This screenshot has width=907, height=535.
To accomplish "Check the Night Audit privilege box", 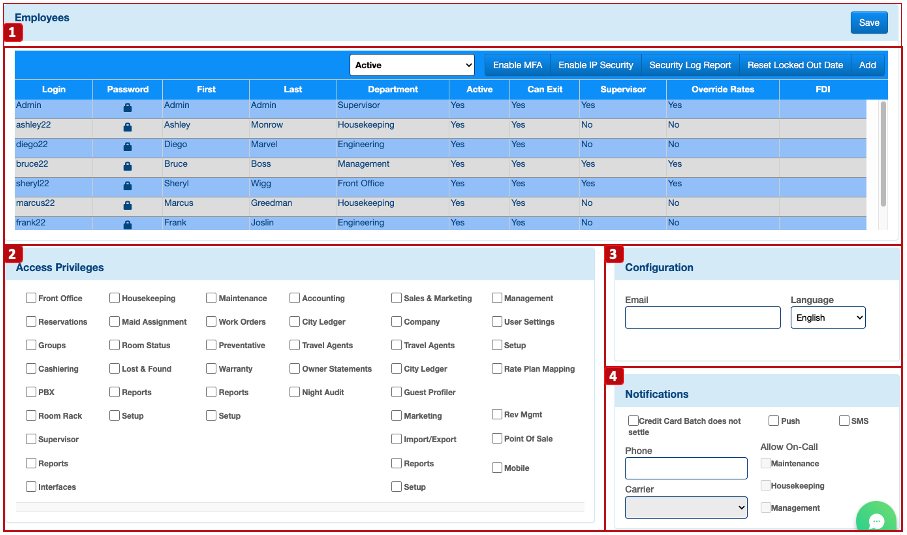I will (295, 392).
